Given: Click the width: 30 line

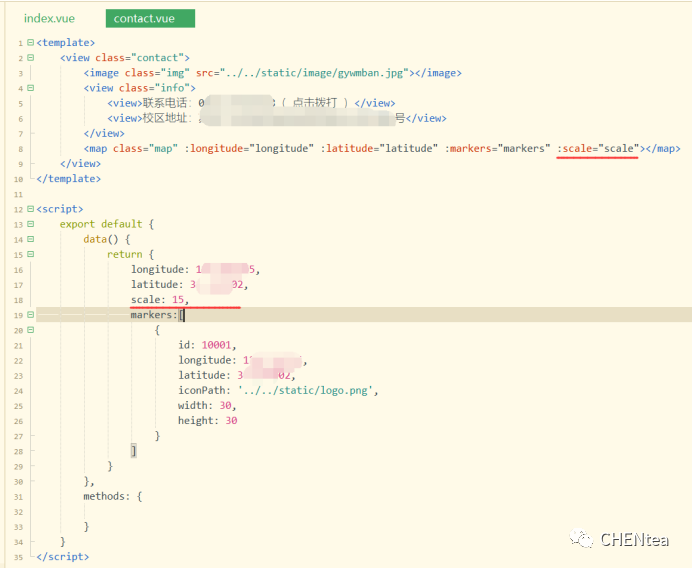Looking at the screenshot, I should [x=207, y=406].
